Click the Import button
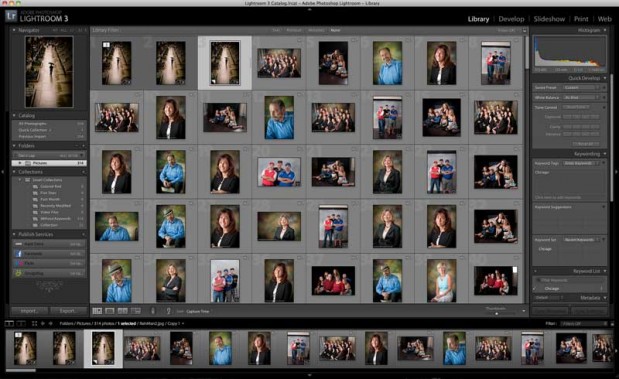Screen dimensions: 619x379 (29, 311)
